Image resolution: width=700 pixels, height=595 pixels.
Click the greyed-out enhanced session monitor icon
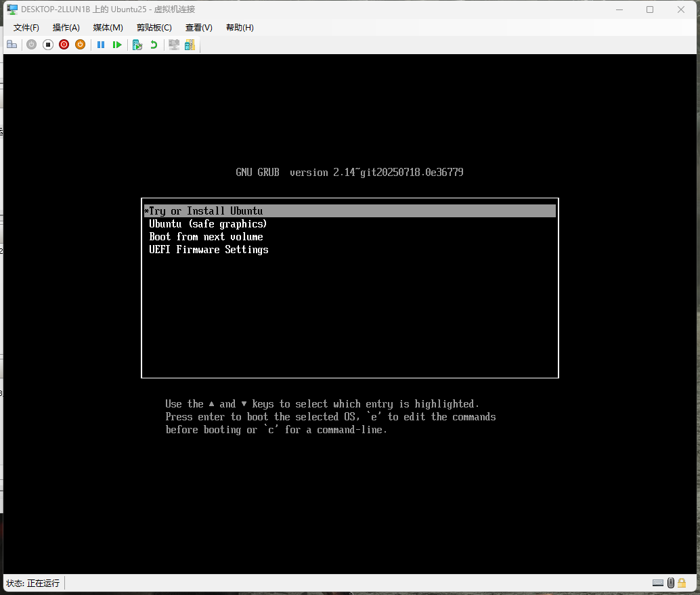(x=174, y=45)
